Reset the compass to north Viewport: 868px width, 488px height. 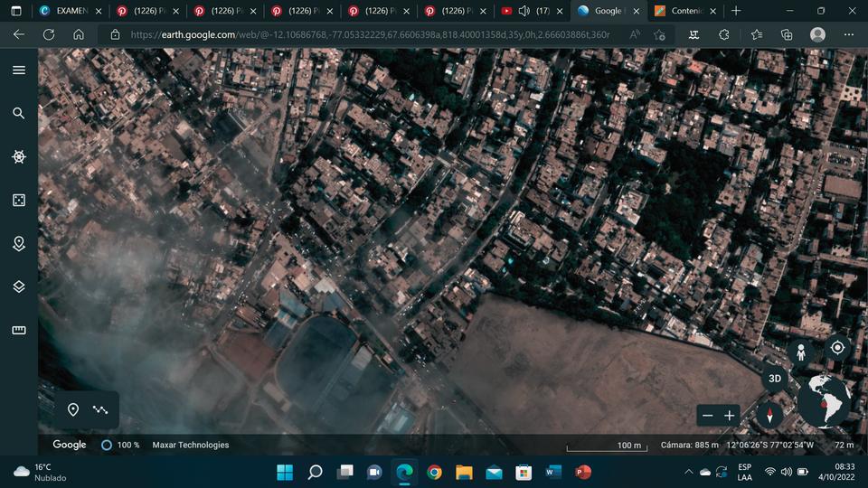click(769, 415)
